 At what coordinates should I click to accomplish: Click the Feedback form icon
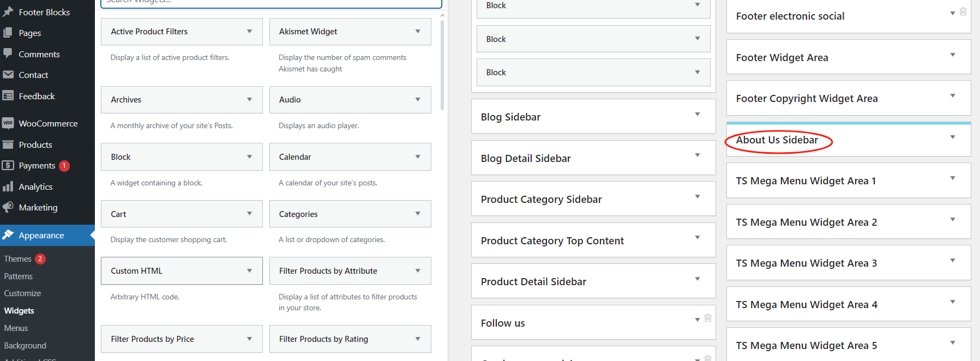click(8, 96)
